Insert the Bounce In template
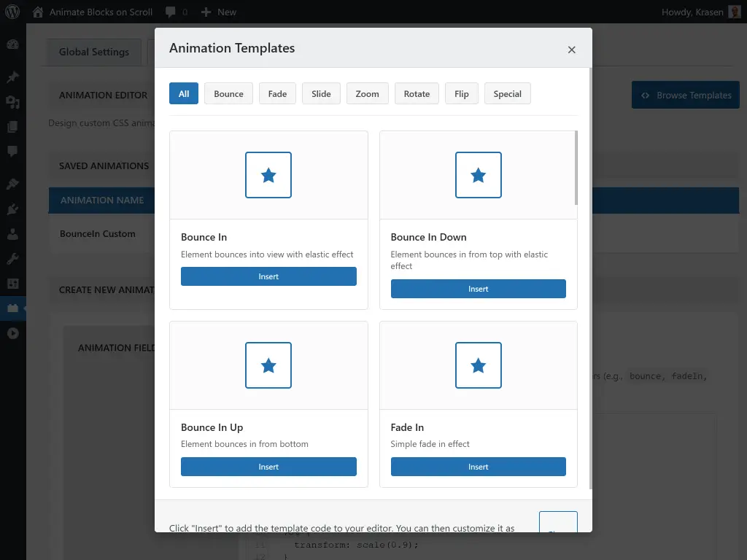 (x=268, y=276)
